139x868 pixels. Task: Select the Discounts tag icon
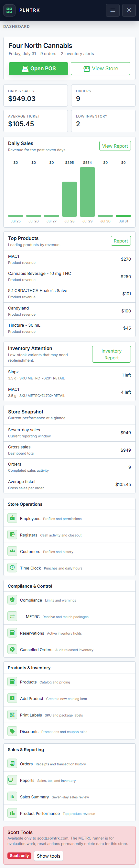[x=13, y=731]
